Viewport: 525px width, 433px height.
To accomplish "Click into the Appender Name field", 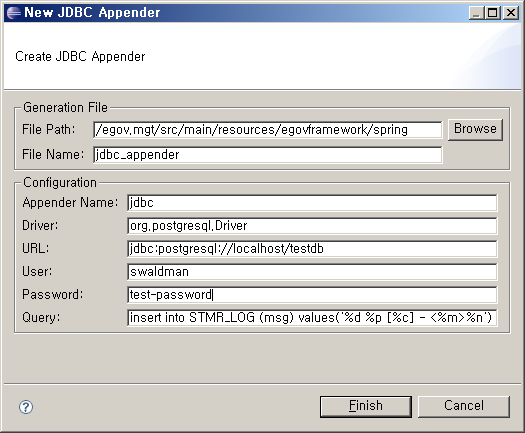I will (312, 203).
